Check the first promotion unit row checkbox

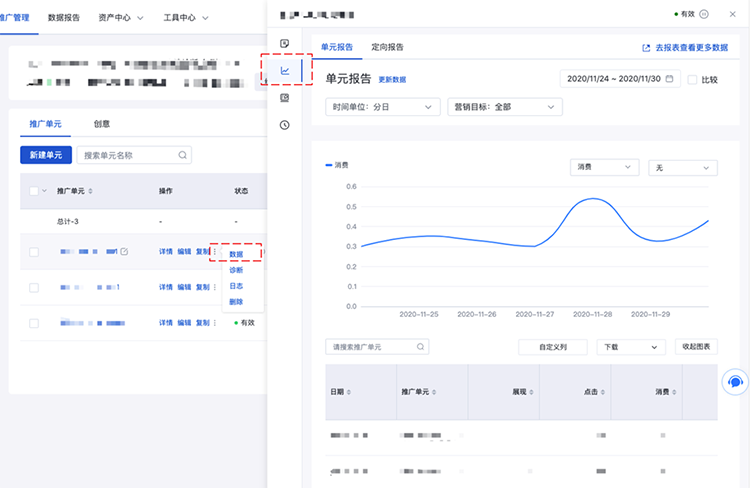click(x=33, y=252)
